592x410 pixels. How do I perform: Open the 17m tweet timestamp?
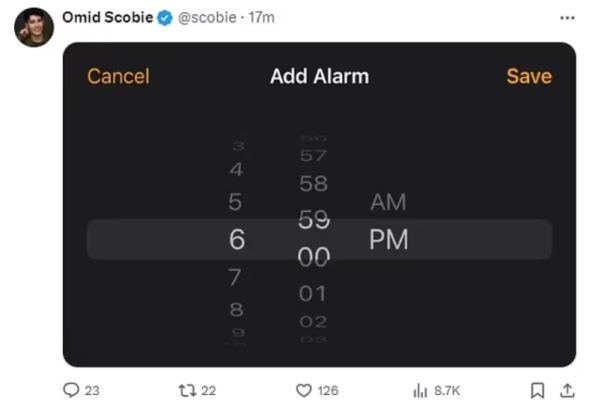click(261, 18)
